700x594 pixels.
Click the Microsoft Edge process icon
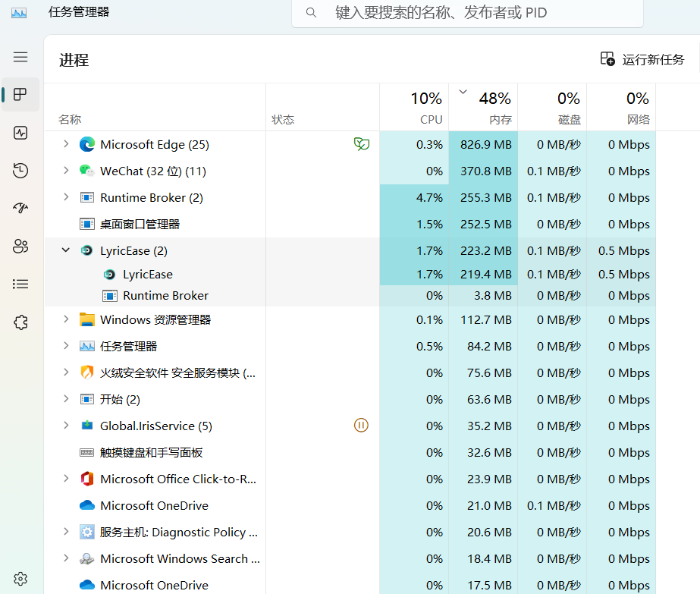pyautogui.click(x=87, y=144)
